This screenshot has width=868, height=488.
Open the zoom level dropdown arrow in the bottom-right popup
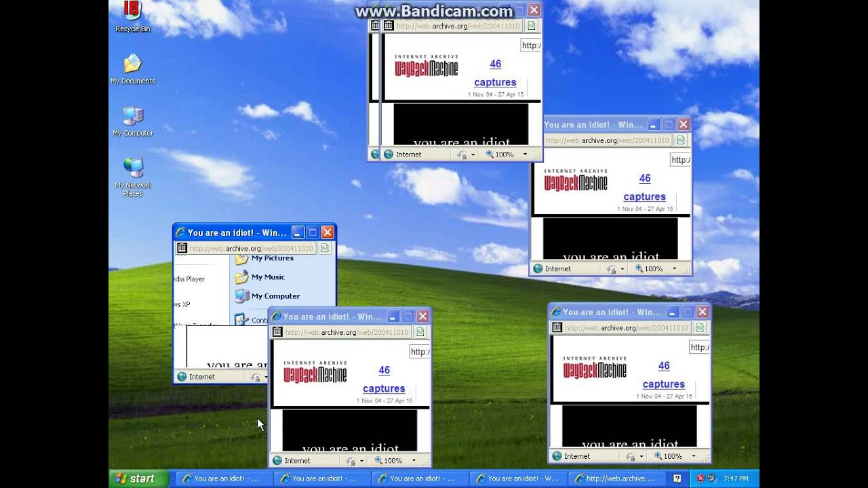click(693, 456)
